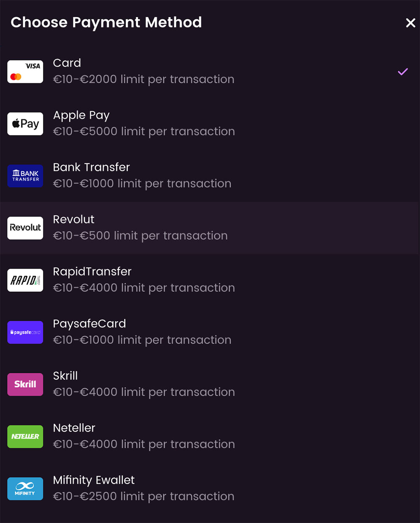
Task: Select Bank Transfer label
Action: tap(91, 167)
